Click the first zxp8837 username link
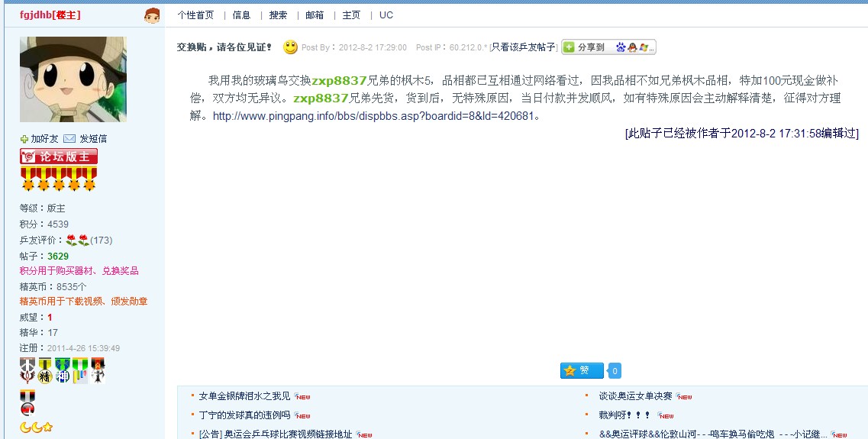 [x=339, y=81]
